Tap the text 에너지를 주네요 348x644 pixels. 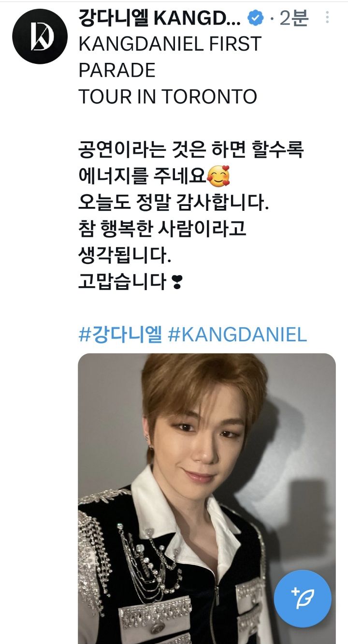pos(142,177)
